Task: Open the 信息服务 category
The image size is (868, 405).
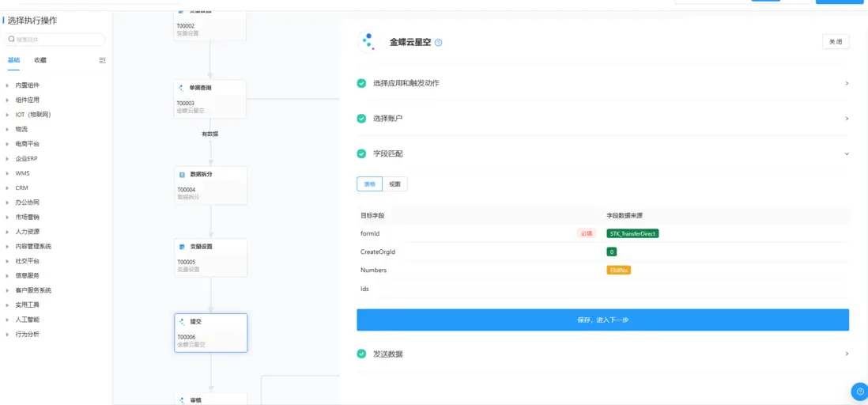Action: (27, 275)
